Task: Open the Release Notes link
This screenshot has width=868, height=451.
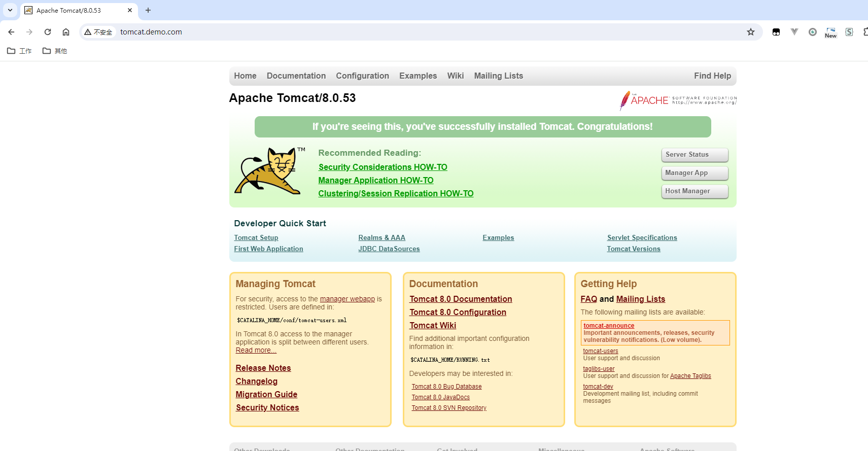Action: [263, 368]
